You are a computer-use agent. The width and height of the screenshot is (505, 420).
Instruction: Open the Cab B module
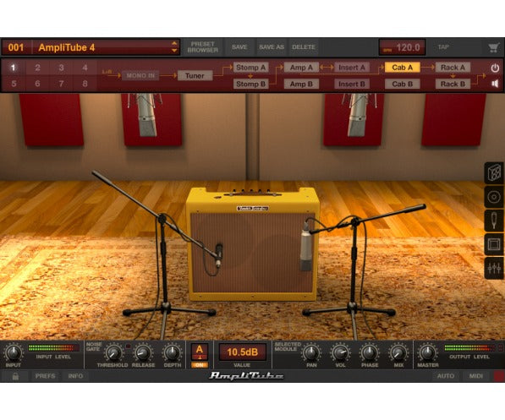403,84
